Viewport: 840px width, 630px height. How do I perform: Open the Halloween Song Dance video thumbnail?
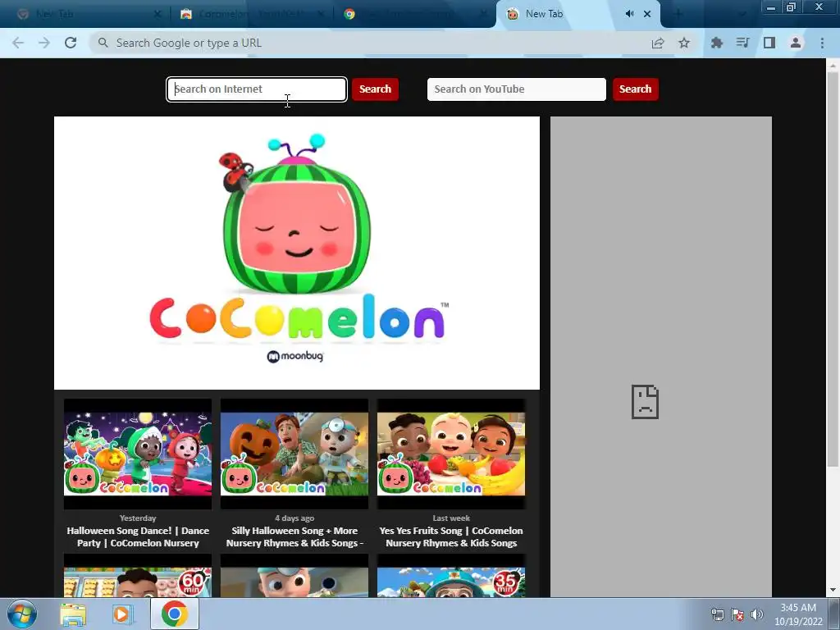138,454
